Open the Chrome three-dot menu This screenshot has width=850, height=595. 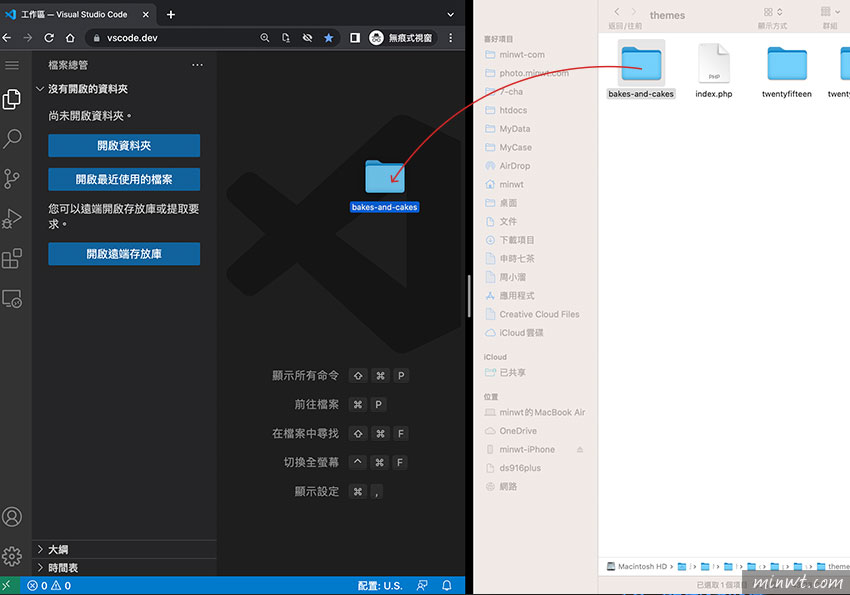[x=450, y=38]
